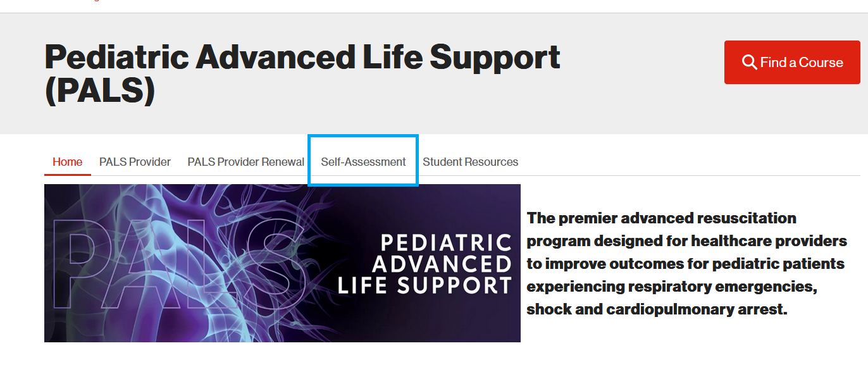Click the 'Pediatric Advanced Life Support' page heading
868x379 pixels.
(302, 58)
